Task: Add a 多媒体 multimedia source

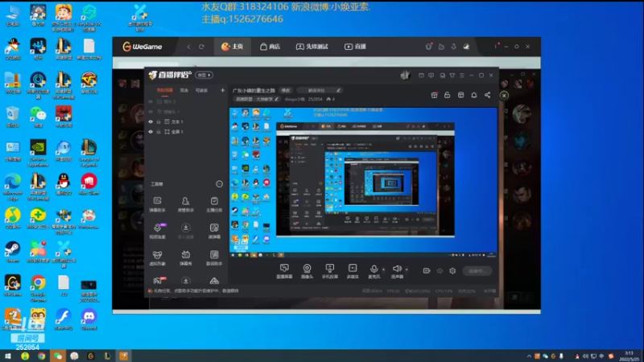Action: tap(353, 271)
